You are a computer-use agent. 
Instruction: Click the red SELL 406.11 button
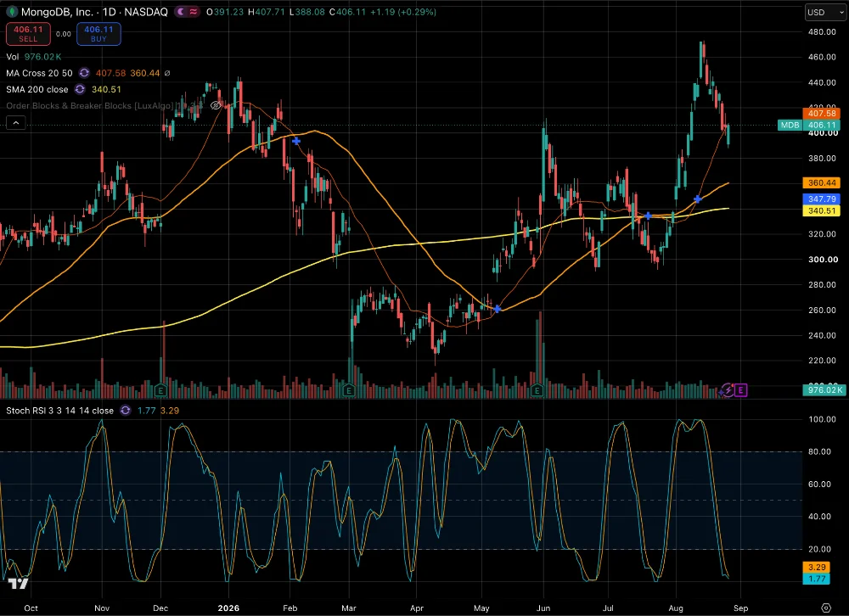click(x=28, y=34)
